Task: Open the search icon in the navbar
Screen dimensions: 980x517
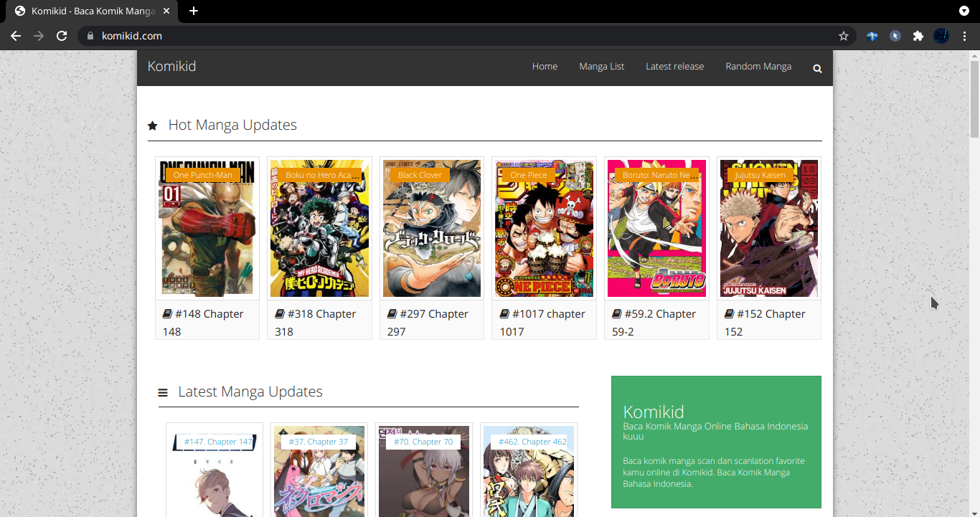Action: [x=816, y=68]
